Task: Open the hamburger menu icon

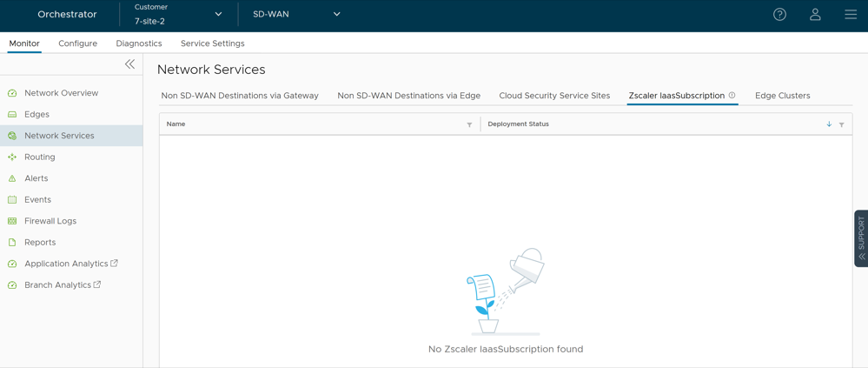Action: point(851,15)
